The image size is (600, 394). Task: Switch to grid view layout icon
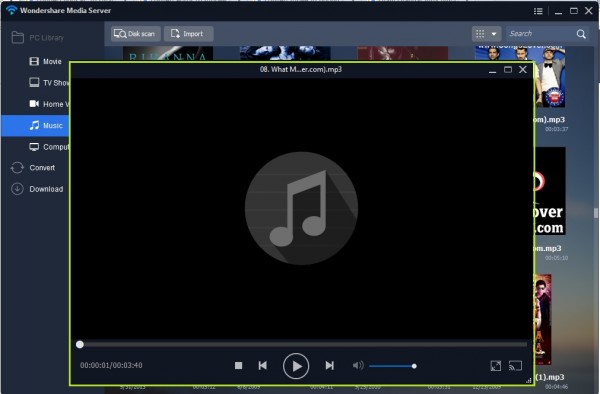pos(480,34)
